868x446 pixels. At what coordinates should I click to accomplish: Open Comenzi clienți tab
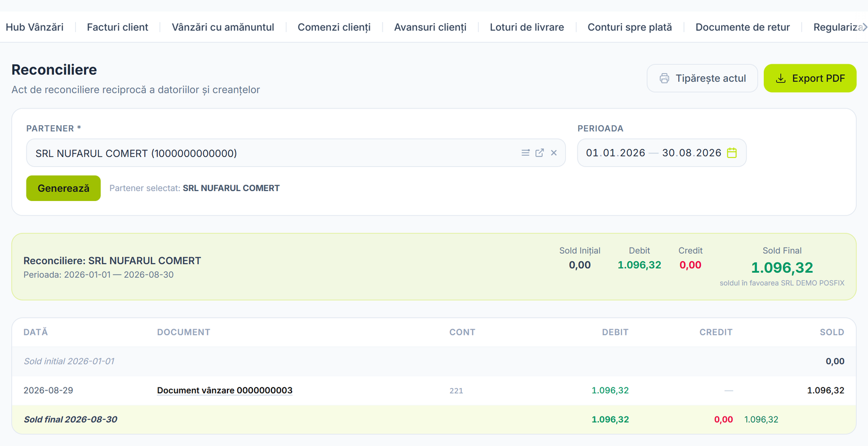point(334,27)
